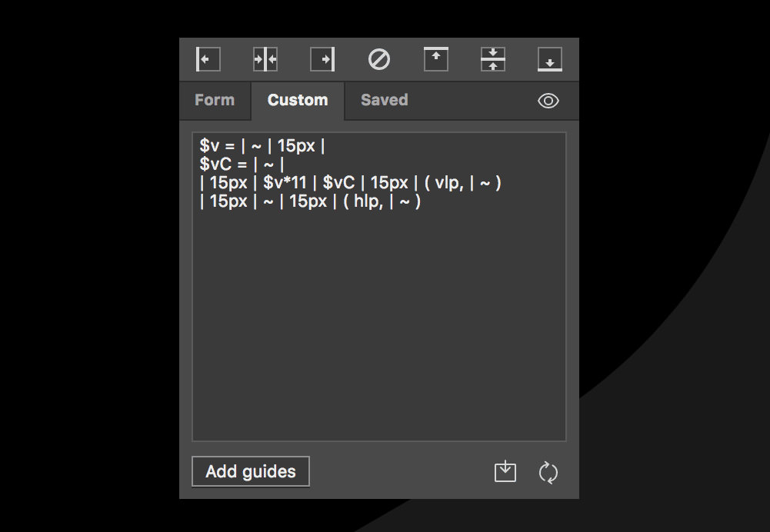Click the "( vlp, | ~ )" text

click(x=462, y=183)
